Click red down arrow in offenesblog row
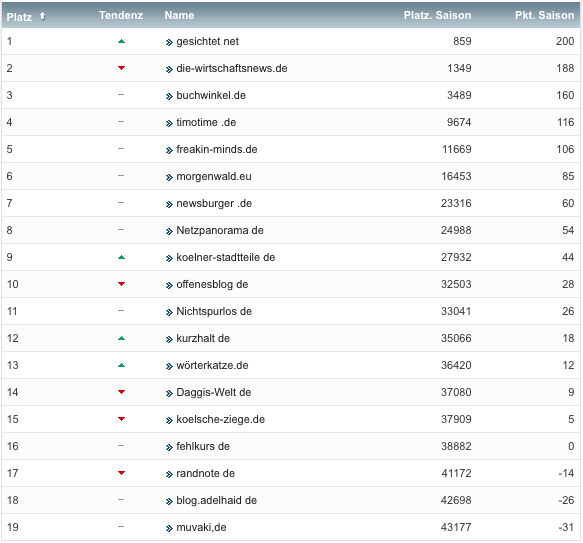This screenshot has width=583, height=543. (121, 284)
